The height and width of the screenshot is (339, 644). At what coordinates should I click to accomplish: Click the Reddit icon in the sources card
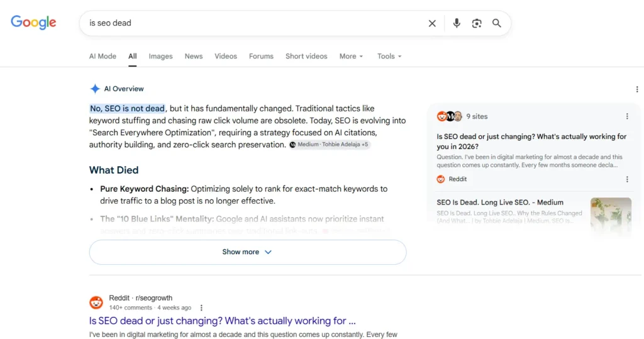click(441, 179)
